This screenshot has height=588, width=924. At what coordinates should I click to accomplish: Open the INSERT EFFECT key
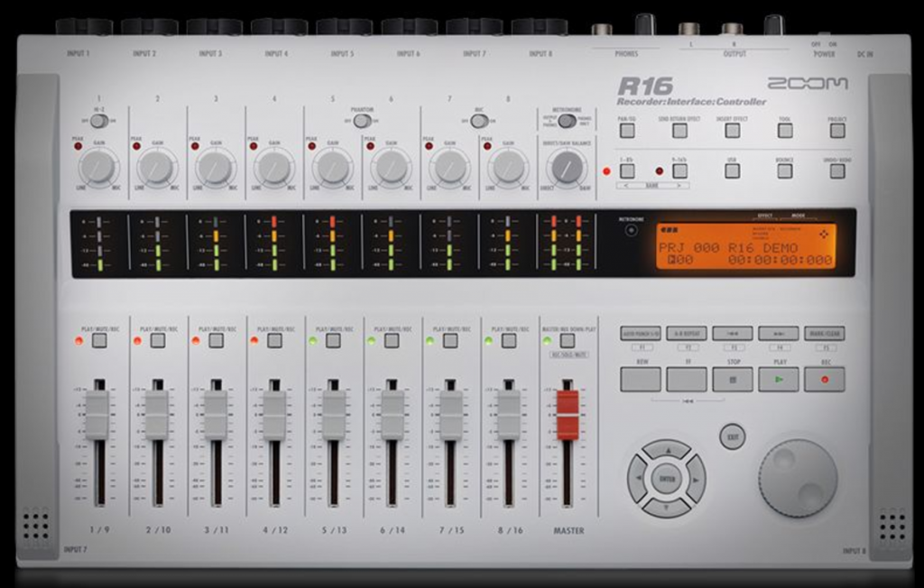(733, 130)
